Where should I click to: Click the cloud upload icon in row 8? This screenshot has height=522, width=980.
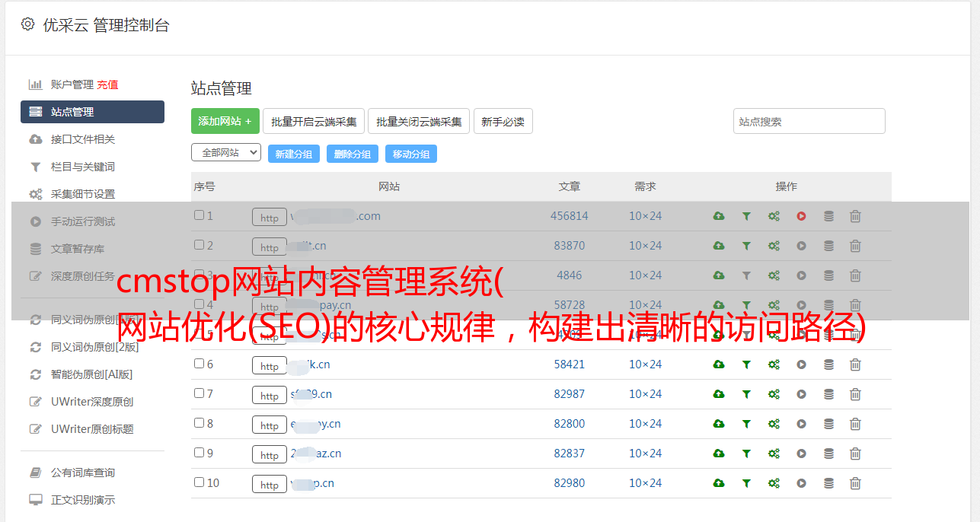(x=718, y=424)
